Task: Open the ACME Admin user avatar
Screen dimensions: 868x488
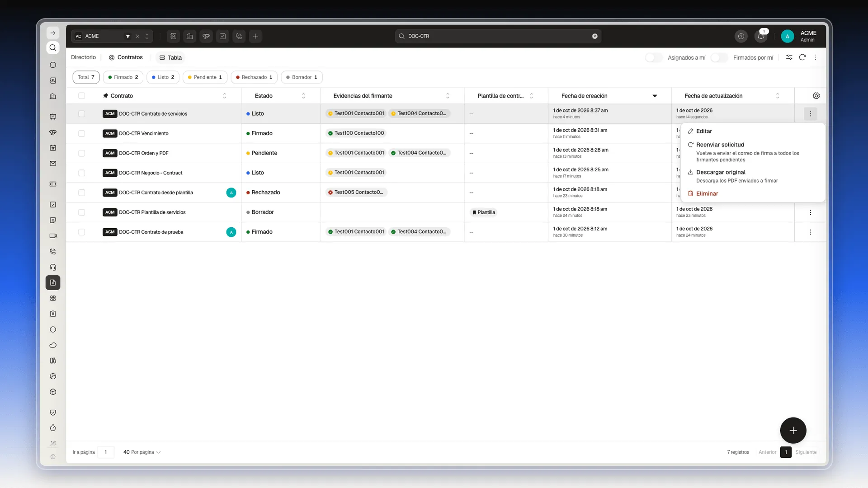Action: (787, 37)
